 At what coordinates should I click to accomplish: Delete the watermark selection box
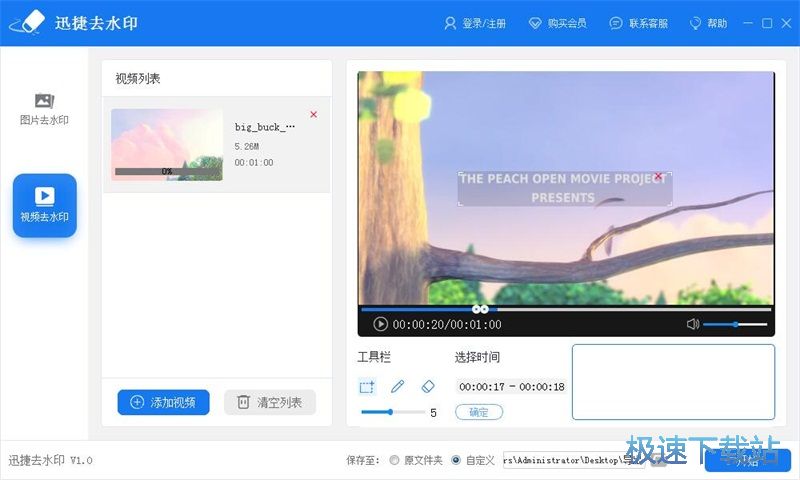tap(659, 176)
